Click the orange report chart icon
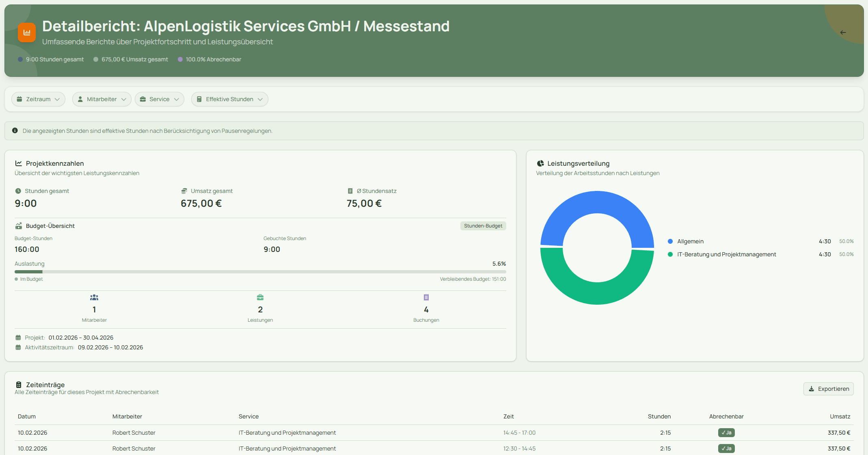Viewport: 868px width, 455px height. point(27,32)
